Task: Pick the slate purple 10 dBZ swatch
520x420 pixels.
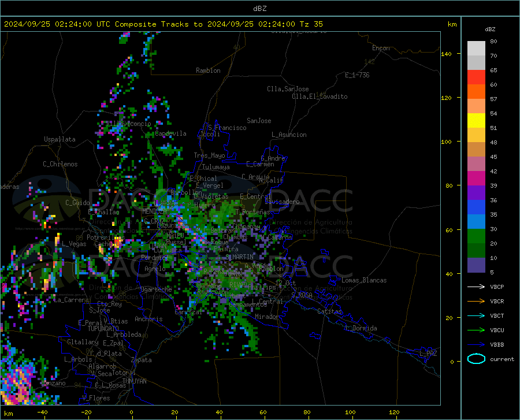Action: 476,265
